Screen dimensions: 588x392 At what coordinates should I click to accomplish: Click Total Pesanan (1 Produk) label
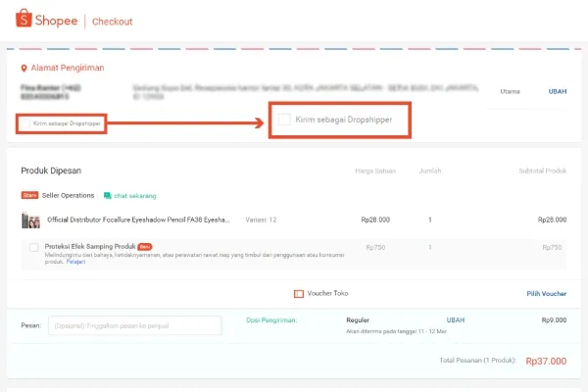[478, 361]
